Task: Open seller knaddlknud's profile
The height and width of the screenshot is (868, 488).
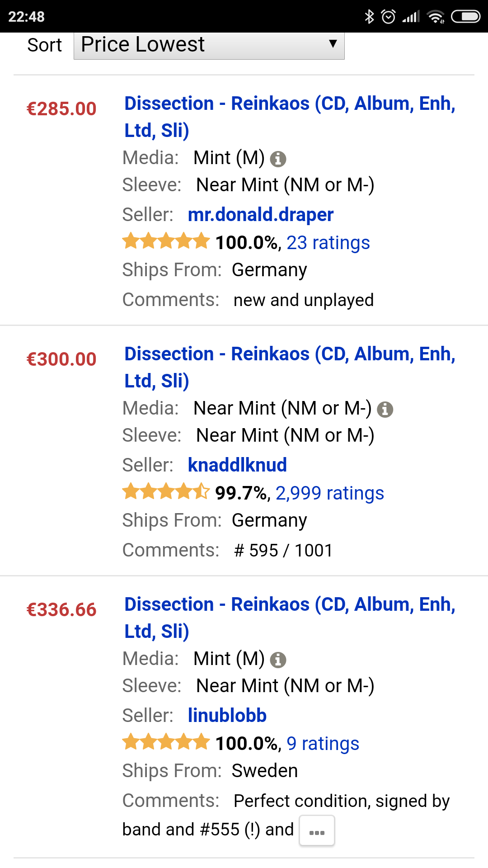Action: [x=237, y=465]
